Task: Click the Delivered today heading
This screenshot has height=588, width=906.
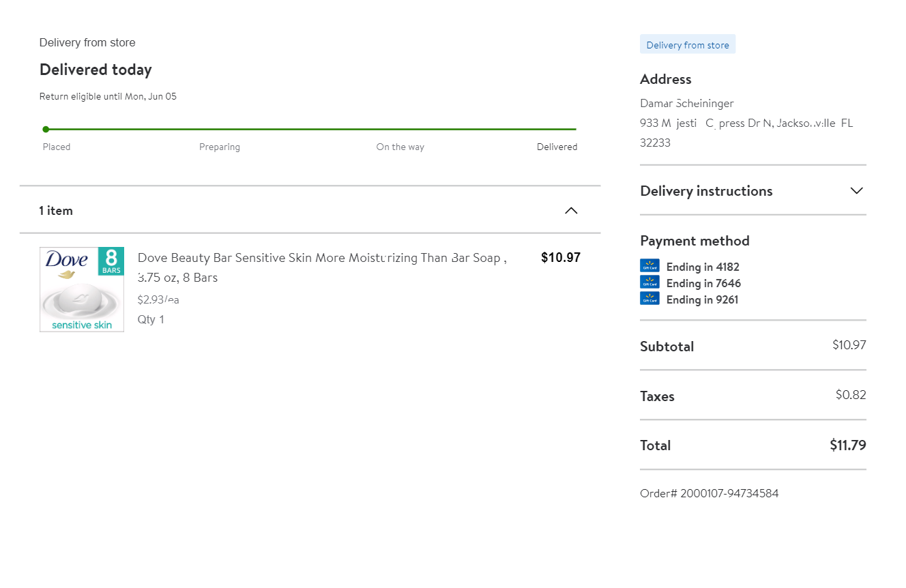Action: 96,70
